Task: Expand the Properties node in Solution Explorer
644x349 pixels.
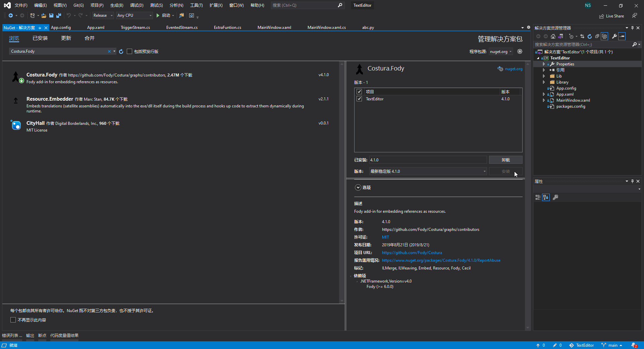Action: pos(544,64)
